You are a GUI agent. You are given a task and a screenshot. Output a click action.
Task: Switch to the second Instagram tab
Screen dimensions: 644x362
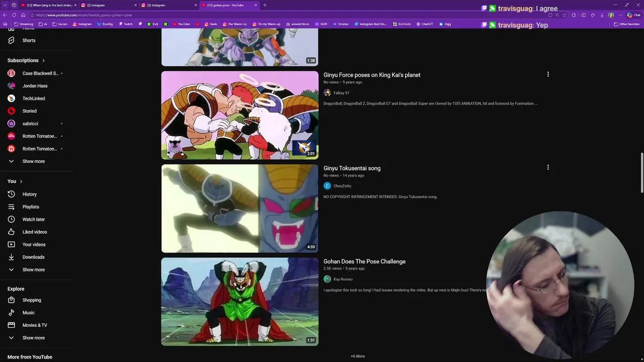click(x=170, y=5)
